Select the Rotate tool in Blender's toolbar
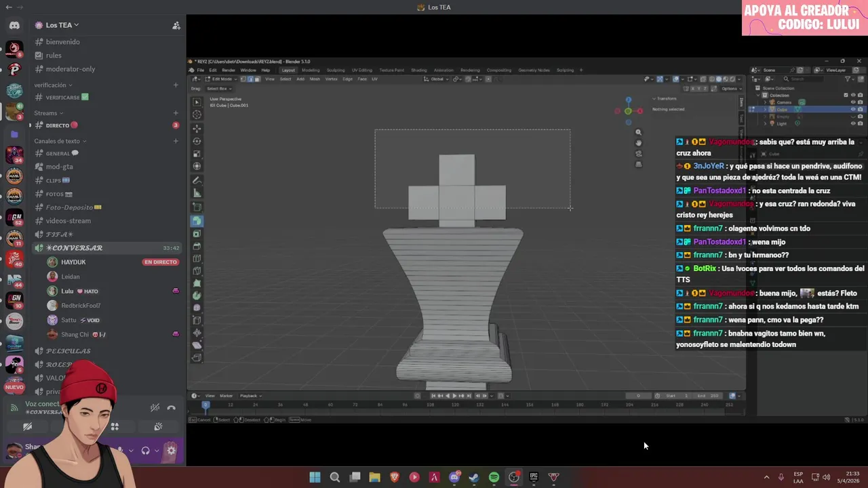This screenshot has height=488, width=868. [x=197, y=141]
